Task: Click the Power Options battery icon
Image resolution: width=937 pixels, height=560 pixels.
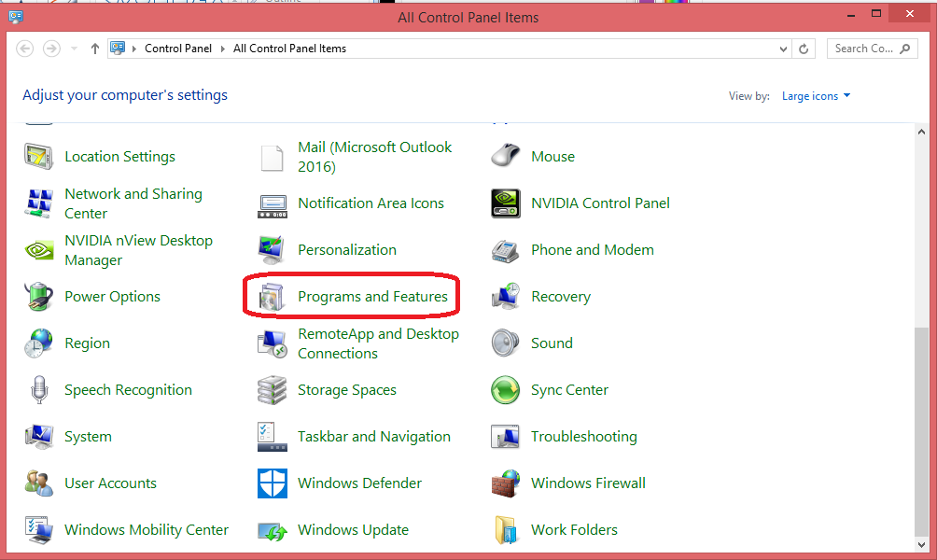Action: [38, 297]
